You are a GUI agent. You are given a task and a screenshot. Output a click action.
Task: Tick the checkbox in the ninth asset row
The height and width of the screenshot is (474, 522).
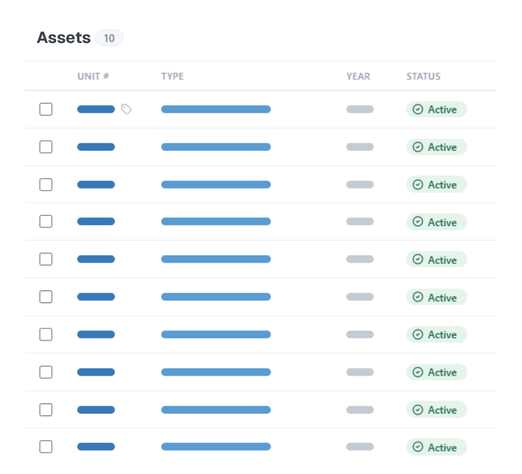pos(46,410)
